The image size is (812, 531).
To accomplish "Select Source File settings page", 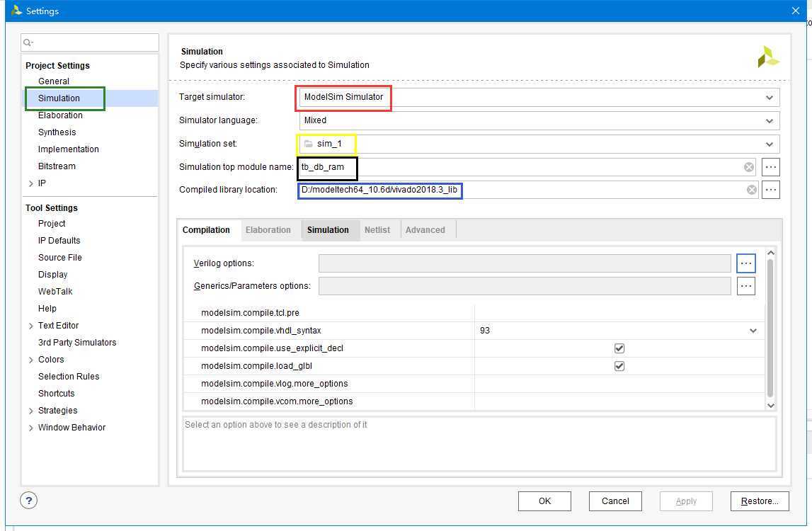I will [x=60, y=258].
